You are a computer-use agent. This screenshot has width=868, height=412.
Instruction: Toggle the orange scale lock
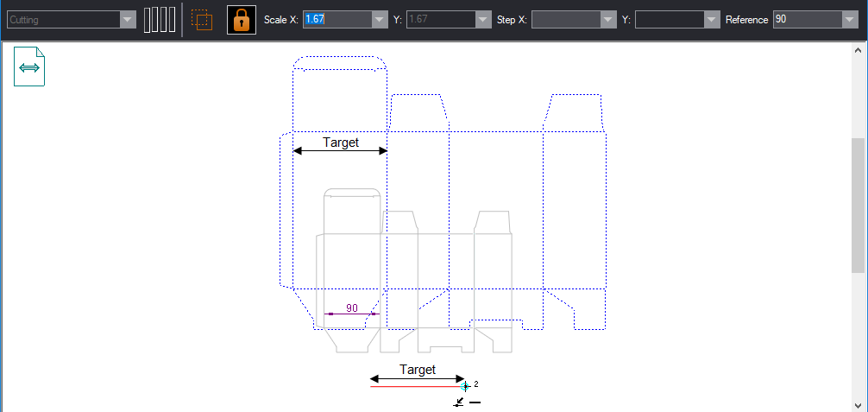pyautogui.click(x=242, y=20)
